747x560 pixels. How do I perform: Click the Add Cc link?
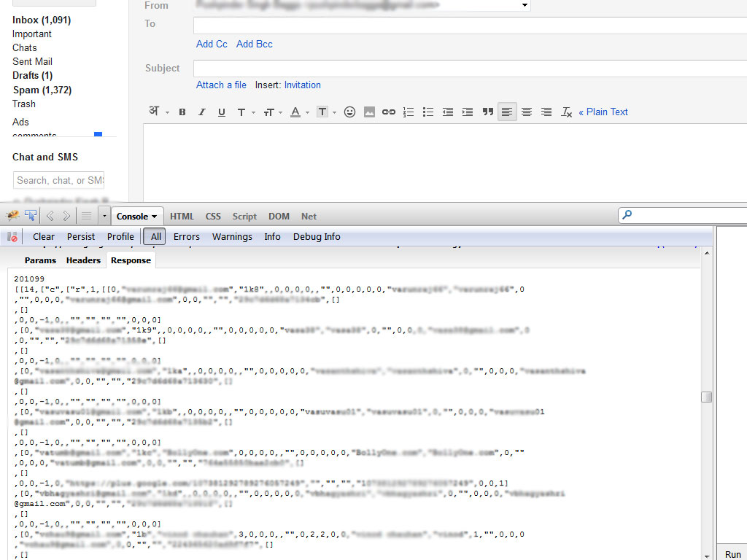[212, 44]
